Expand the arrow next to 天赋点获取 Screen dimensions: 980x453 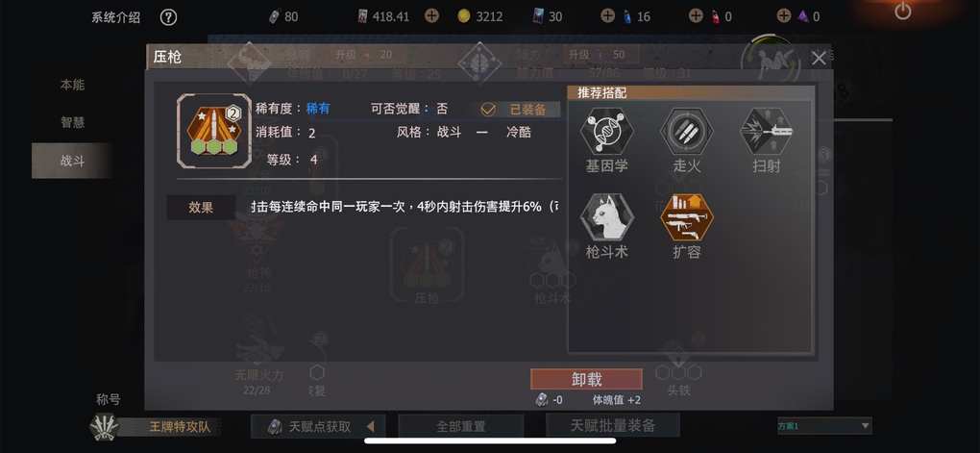click(x=371, y=427)
